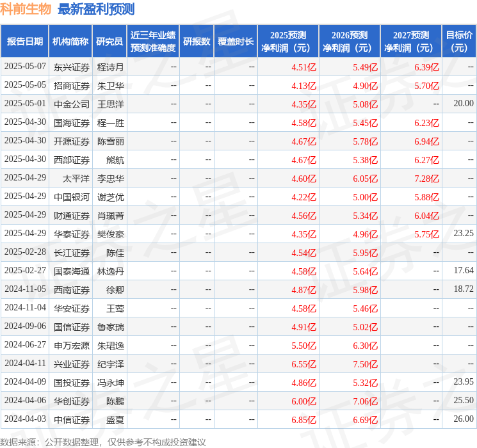This screenshot has width=477, height=448.
Task: Click researcher name 王思洋
Action: (x=110, y=104)
